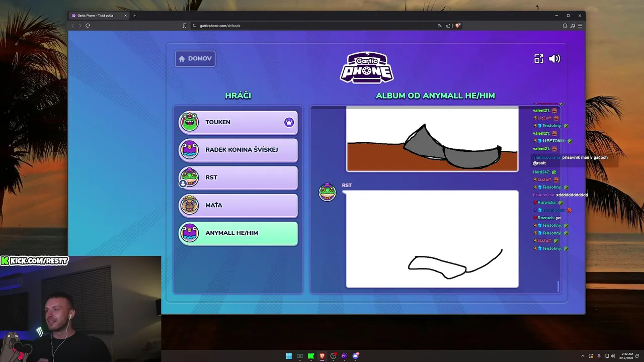Open the Windows Start menu
The height and width of the screenshot is (362, 644).
pos(289,356)
